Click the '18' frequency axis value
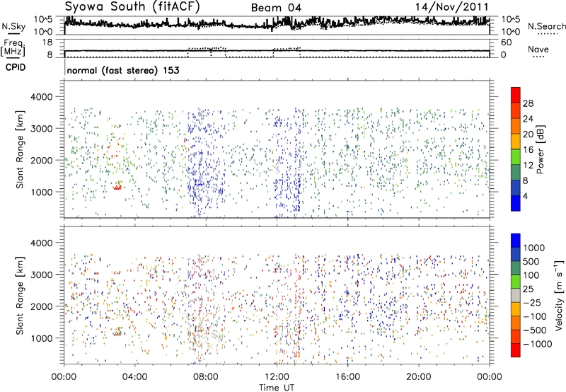 (x=47, y=42)
